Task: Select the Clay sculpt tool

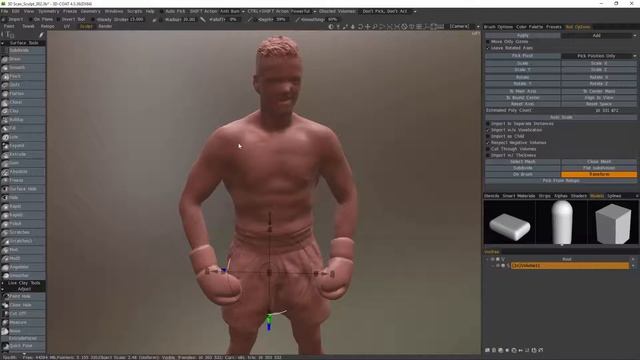Action: [23, 111]
